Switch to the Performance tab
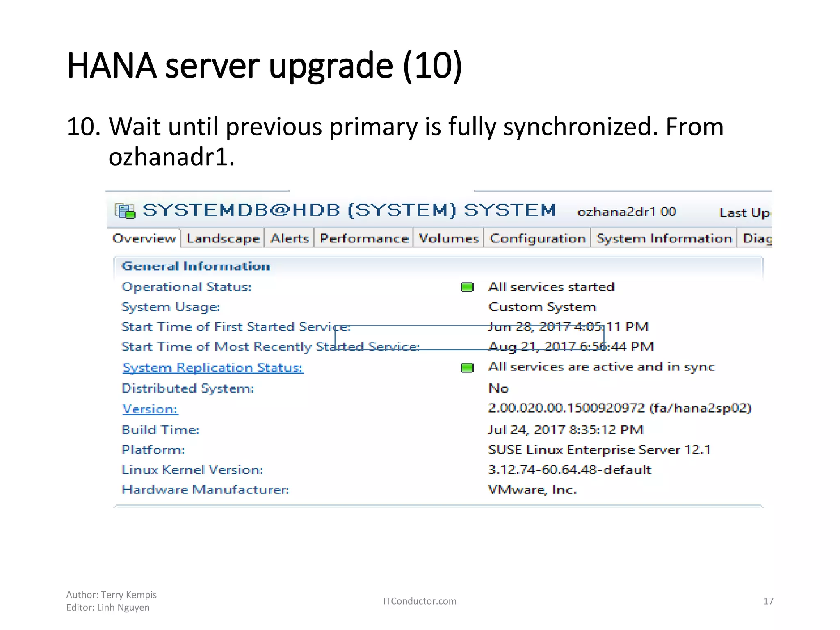 [x=364, y=238]
